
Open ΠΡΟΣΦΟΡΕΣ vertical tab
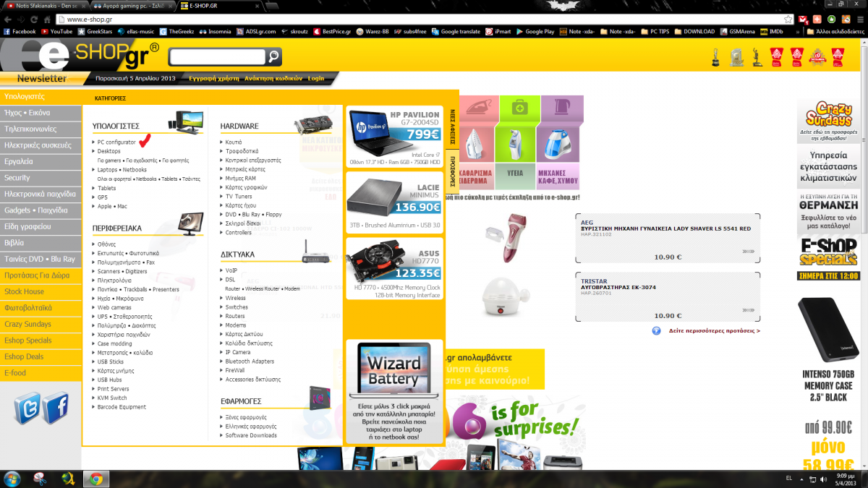pos(452,171)
